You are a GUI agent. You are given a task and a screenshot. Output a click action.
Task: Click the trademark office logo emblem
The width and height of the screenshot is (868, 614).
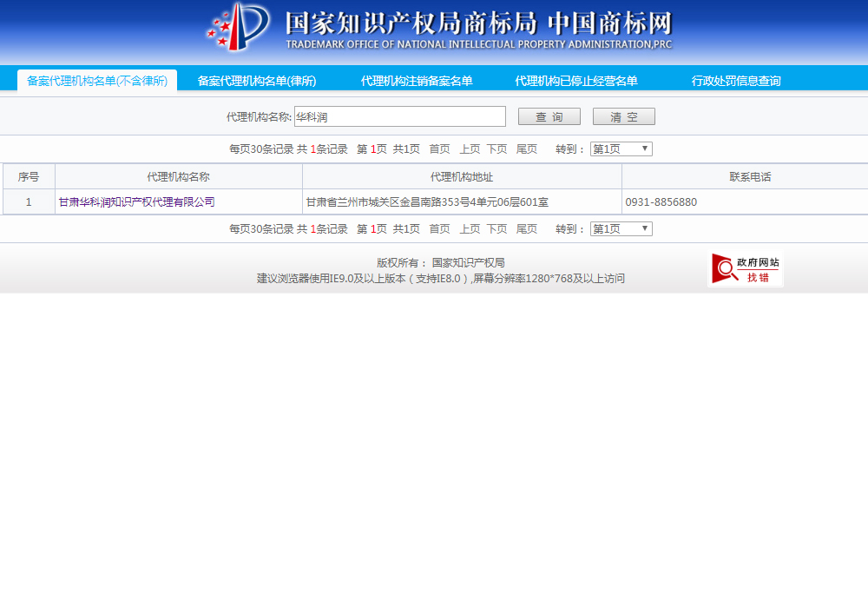tap(238, 27)
